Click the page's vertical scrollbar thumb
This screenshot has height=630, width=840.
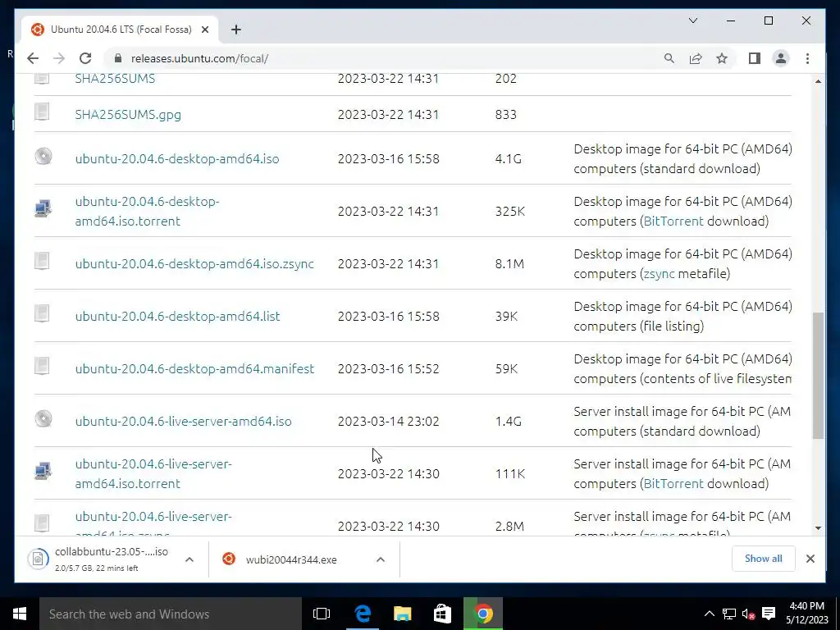(x=818, y=376)
